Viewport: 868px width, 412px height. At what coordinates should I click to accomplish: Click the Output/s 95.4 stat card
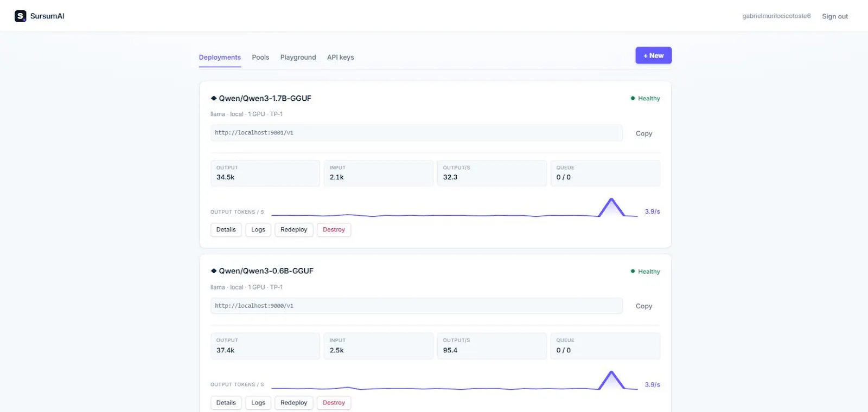[492, 346]
